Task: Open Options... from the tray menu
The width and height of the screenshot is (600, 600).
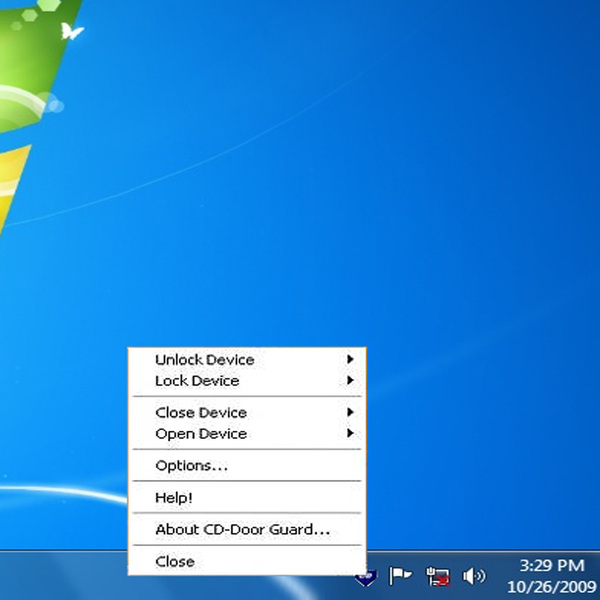Action: point(247,465)
